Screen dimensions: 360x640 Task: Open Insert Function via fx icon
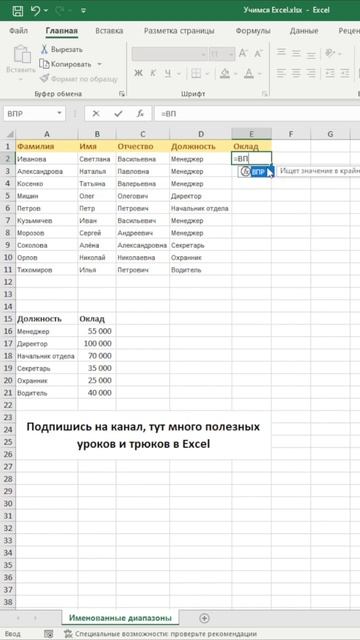(x=140, y=114)
